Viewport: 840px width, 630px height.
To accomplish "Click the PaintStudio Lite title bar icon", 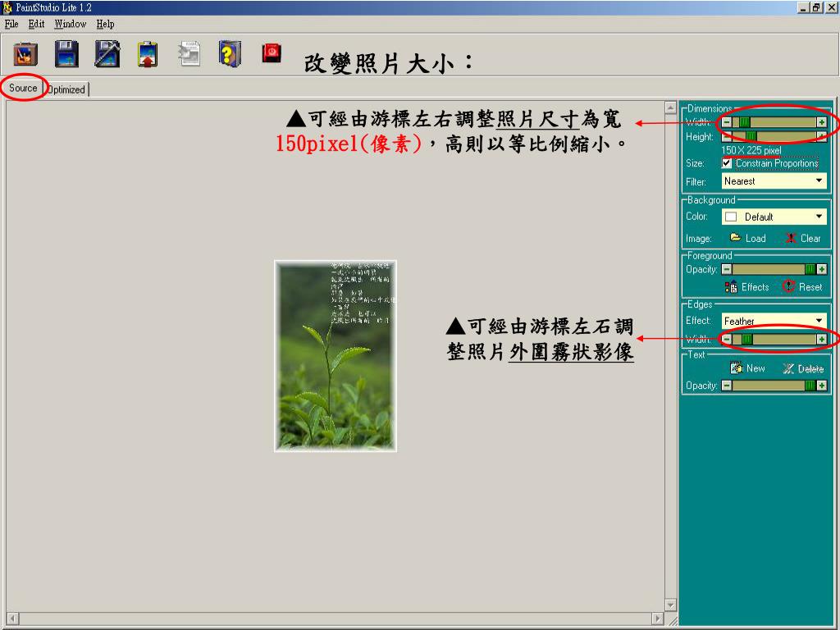I will pos(7,7).
